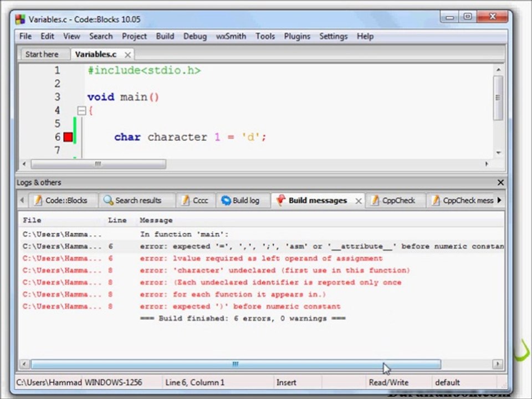
Task: Click the editor vertical scrollbar thumb
Action: tap(498, 98)
